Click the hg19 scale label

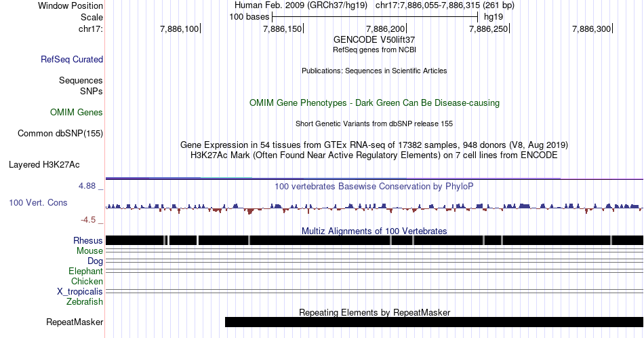[x=494, y=17]
